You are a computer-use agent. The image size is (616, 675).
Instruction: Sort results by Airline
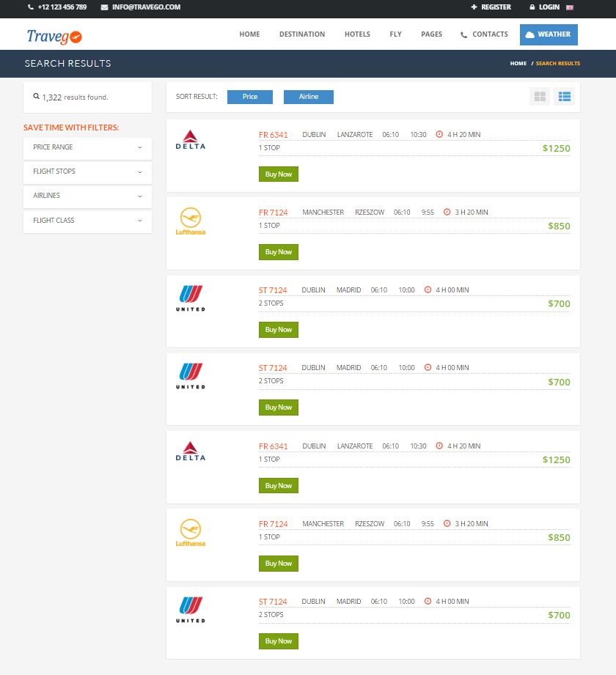pyautogui.click(x=309, y=97)
